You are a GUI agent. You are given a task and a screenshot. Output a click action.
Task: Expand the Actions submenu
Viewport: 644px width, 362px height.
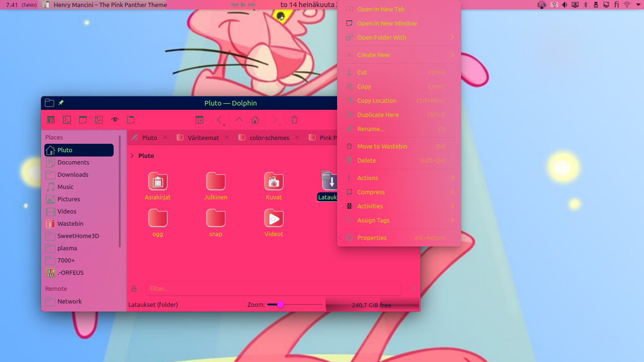pyautogui.click(x=399, y=178)
